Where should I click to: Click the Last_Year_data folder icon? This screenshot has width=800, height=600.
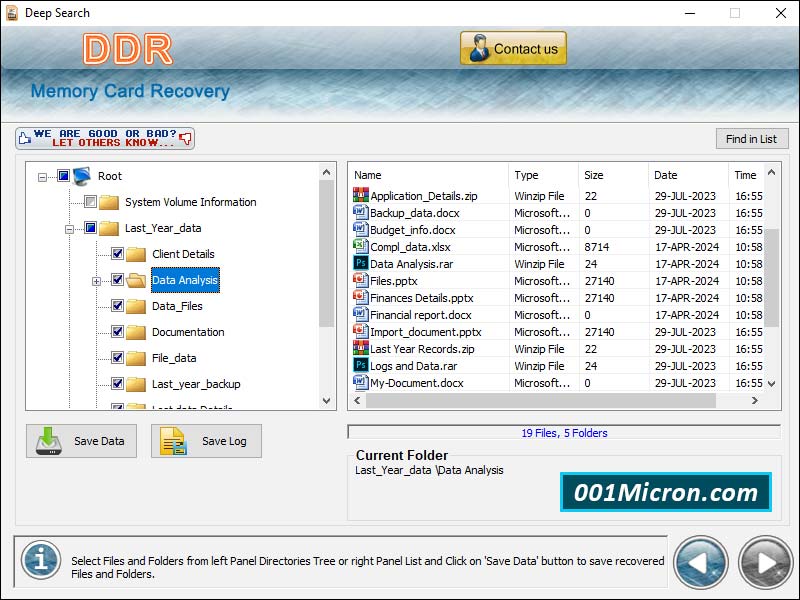pyautogui.click(x=109, y=228)
